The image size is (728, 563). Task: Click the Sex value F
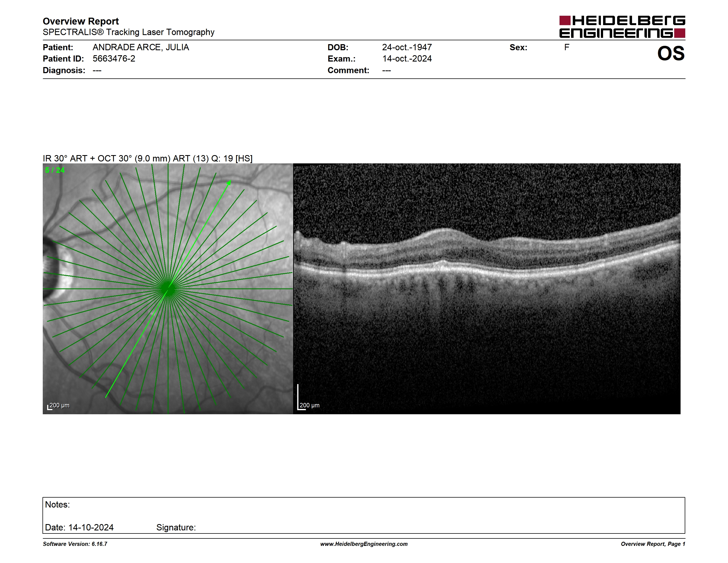[567, 47]
